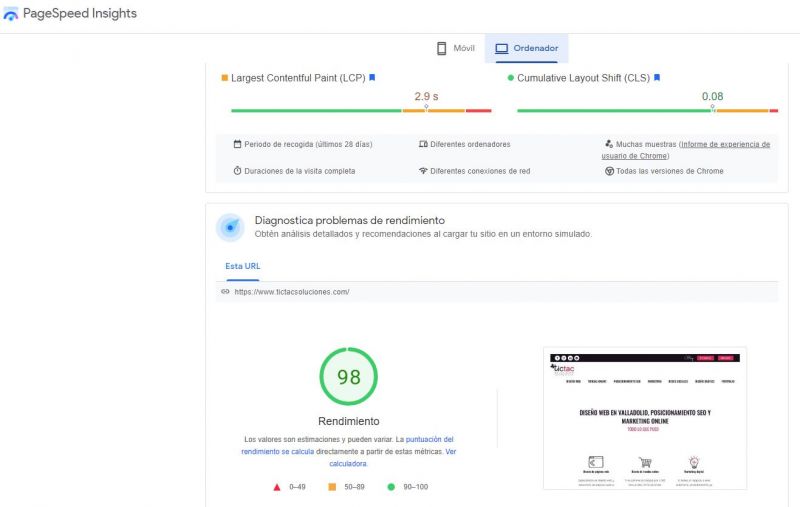Click the Diferentes ordenadores text
This screenshot has height=507, width=800.
(x=470, y=144)
